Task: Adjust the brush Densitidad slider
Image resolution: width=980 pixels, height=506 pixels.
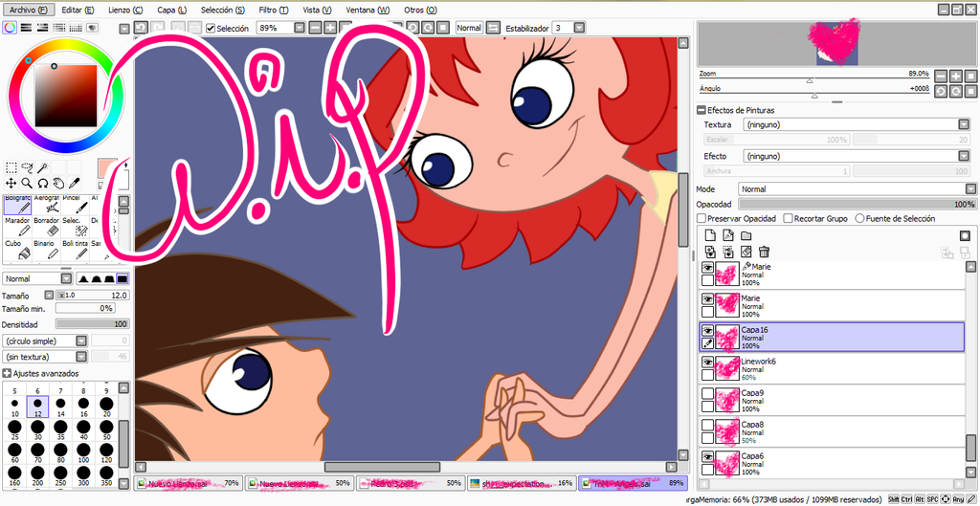Action: click(x=93, y=324)
